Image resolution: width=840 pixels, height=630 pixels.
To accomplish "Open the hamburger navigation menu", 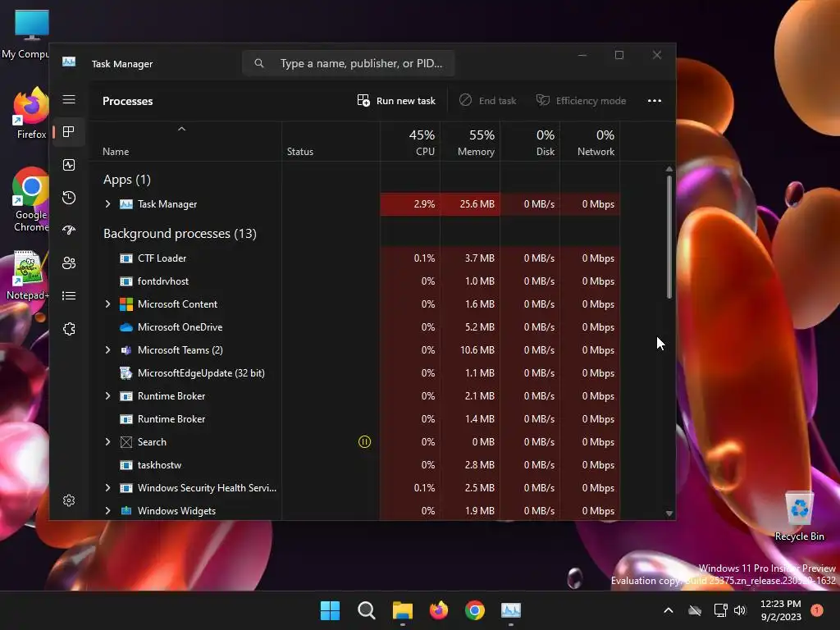I will click(69, 99).
